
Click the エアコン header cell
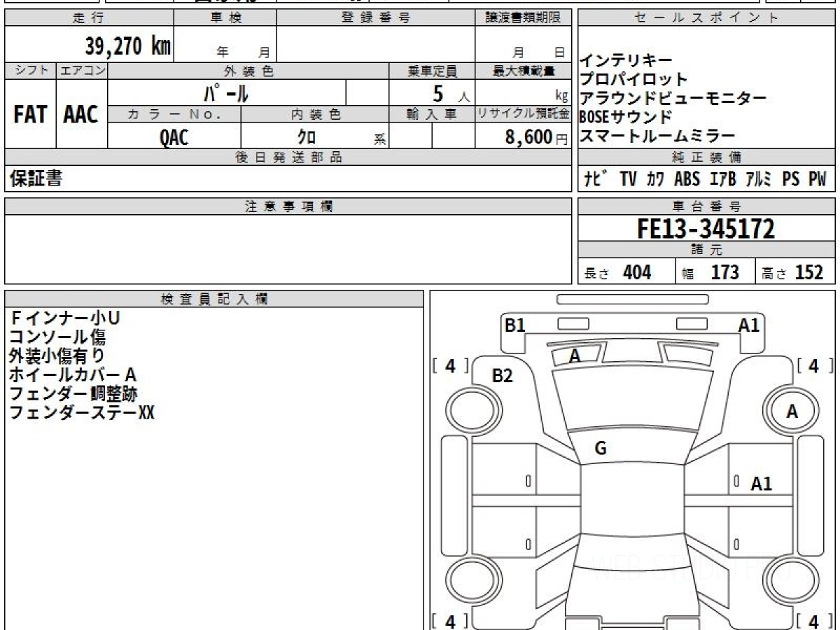pos(82,71)
